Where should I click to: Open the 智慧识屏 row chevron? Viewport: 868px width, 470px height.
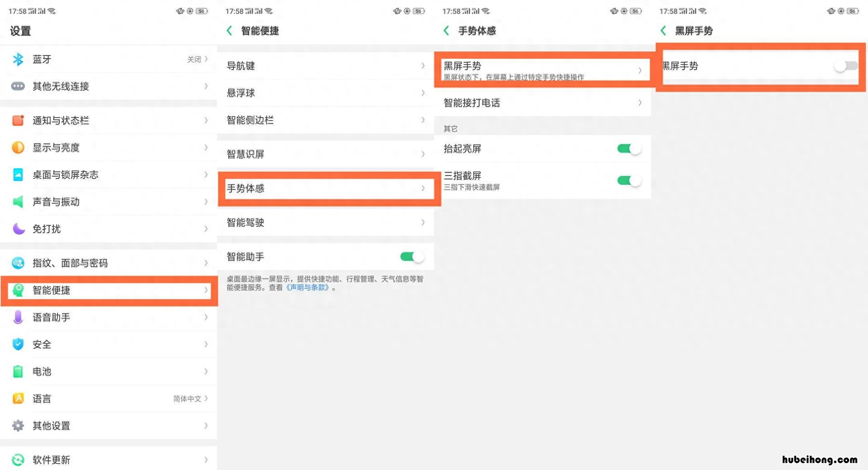(423, 154)
